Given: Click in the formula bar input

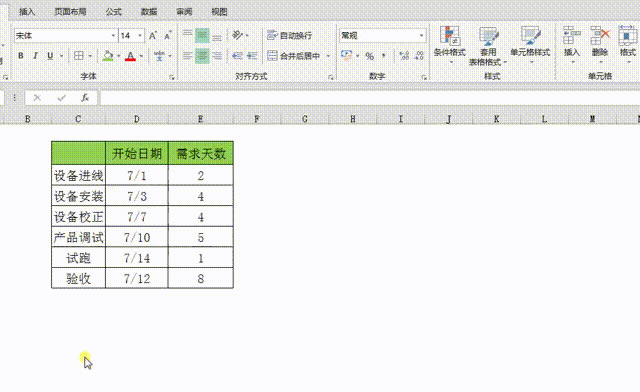Looking at the screenshot, I should 370,98.
